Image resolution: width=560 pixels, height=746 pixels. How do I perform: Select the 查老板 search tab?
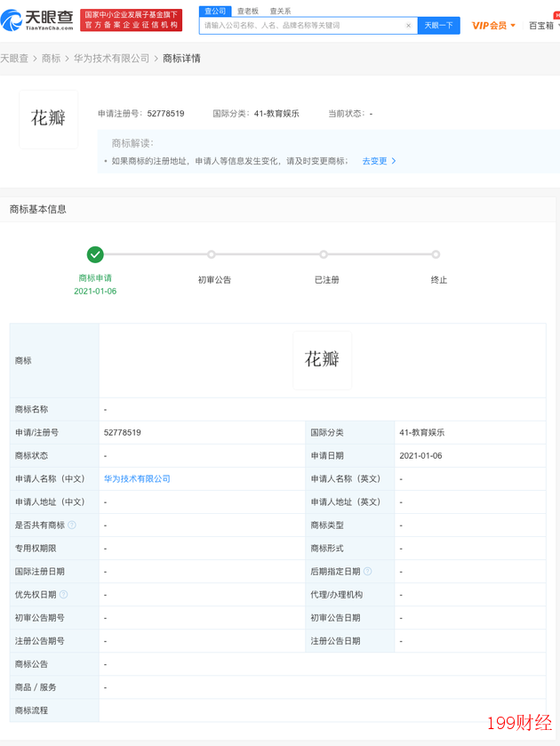(248, 11)
